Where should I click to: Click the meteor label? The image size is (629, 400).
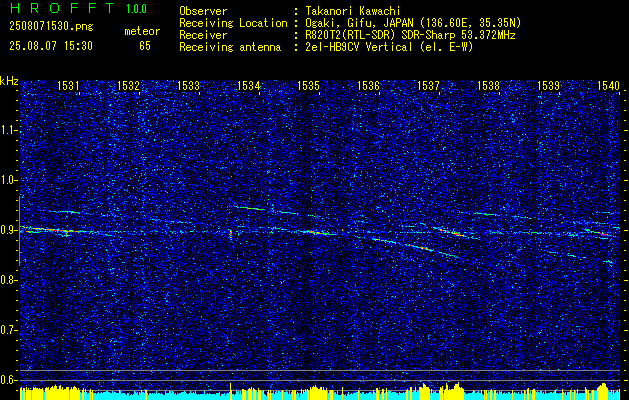tap(142, 31)
